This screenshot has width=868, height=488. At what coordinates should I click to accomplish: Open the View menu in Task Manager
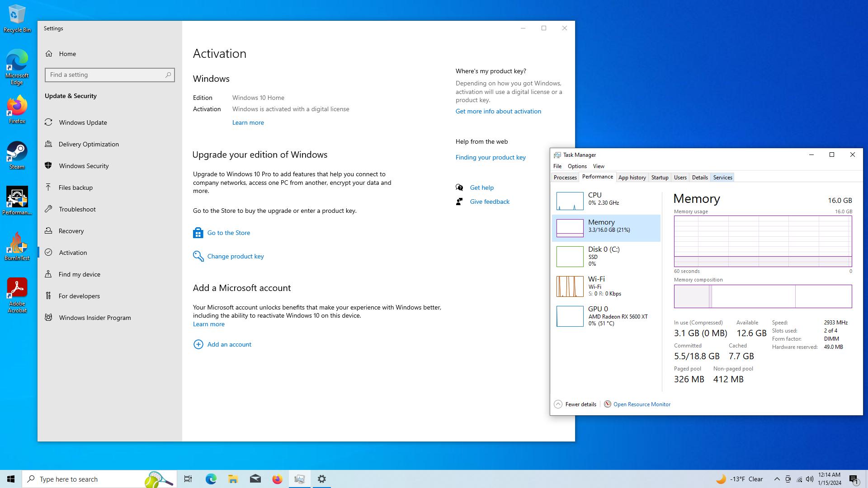(599, 166)
